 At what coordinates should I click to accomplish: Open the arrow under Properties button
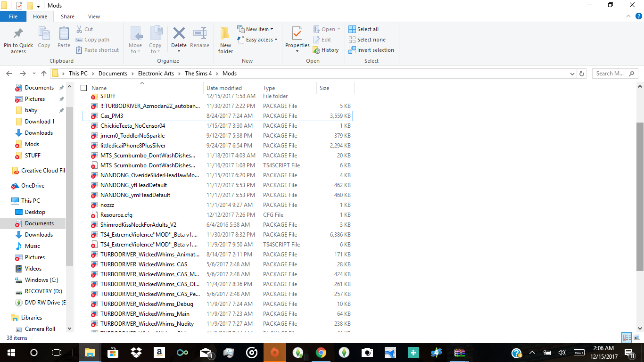(297, 51)
